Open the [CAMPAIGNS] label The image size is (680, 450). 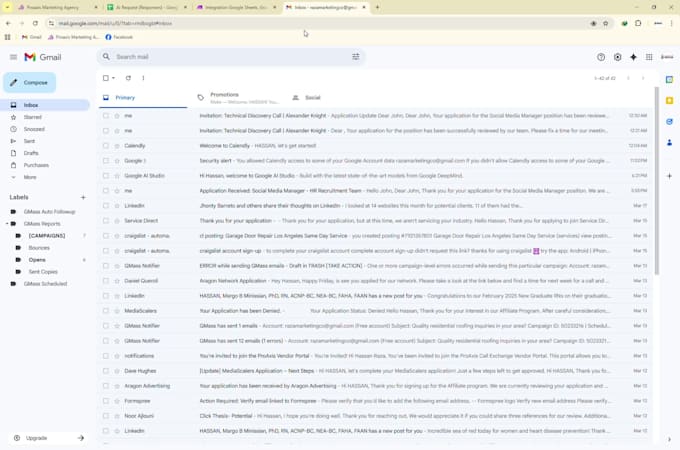[47, 235]
